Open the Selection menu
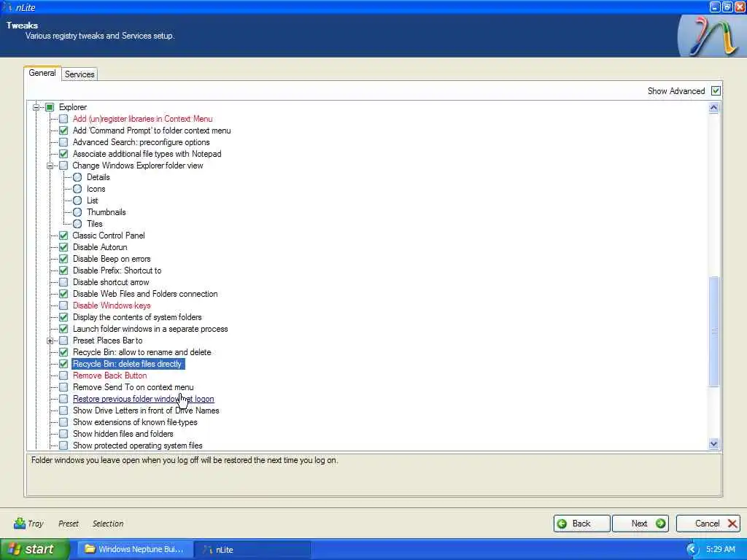Viewport: 747px width, 560px height. 108,524
